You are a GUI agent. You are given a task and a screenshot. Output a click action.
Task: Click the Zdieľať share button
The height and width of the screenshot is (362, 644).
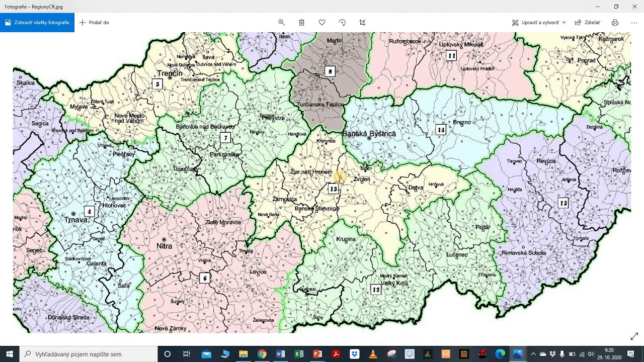[x=588, y=23]
